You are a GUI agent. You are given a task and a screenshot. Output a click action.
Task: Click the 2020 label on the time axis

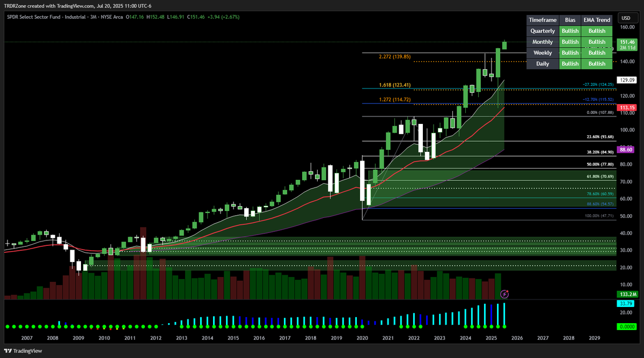coord(362,339)
